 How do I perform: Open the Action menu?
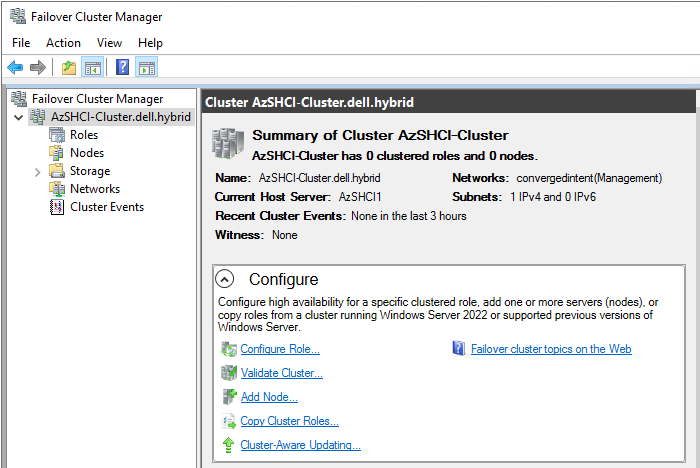pos(63,43)
